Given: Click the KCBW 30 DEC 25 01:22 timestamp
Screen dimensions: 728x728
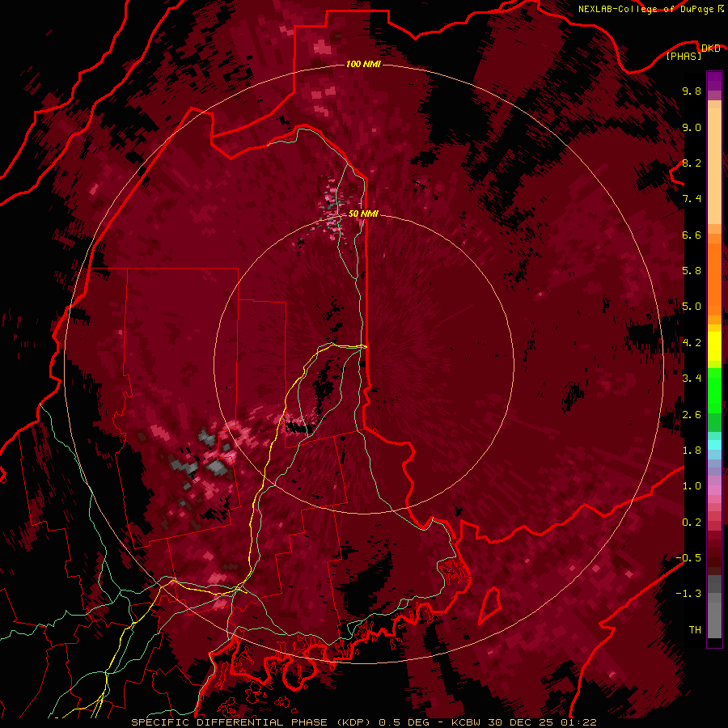Looking at the screenshot, I should [x=523, y=722].
